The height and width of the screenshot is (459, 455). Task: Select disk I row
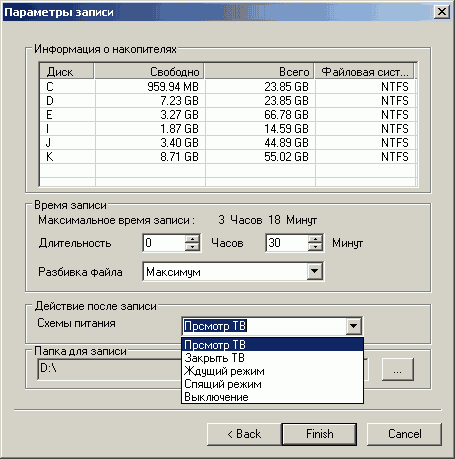click(x=227, y=129)
